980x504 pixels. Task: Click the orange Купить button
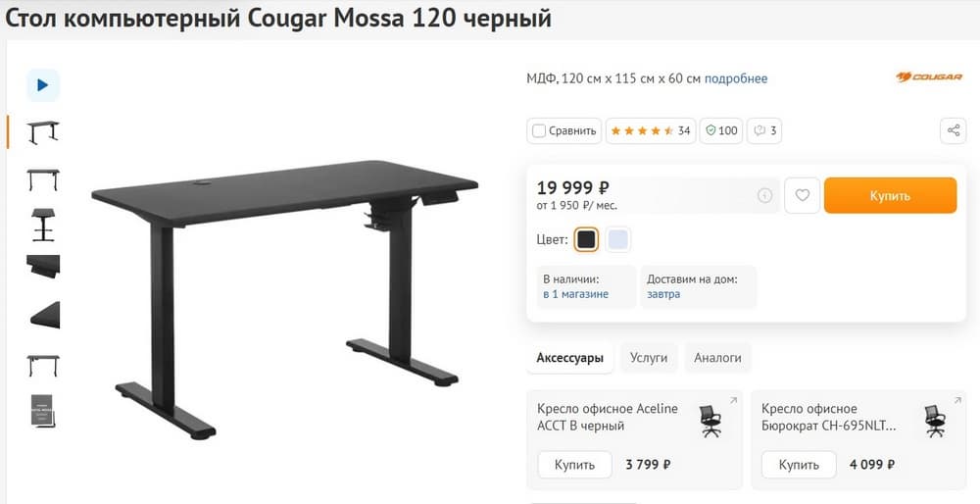[x=890, y=196]
